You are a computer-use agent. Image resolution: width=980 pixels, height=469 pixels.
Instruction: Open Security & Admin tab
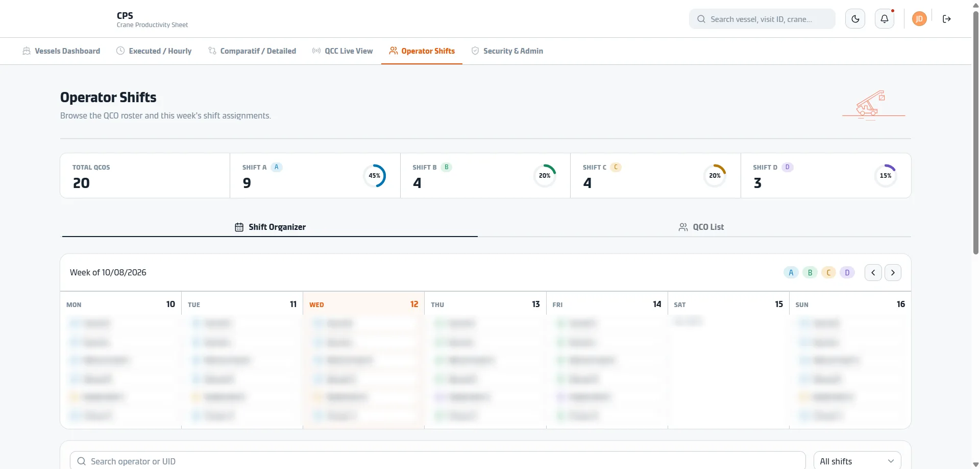[x=507, y=51]
